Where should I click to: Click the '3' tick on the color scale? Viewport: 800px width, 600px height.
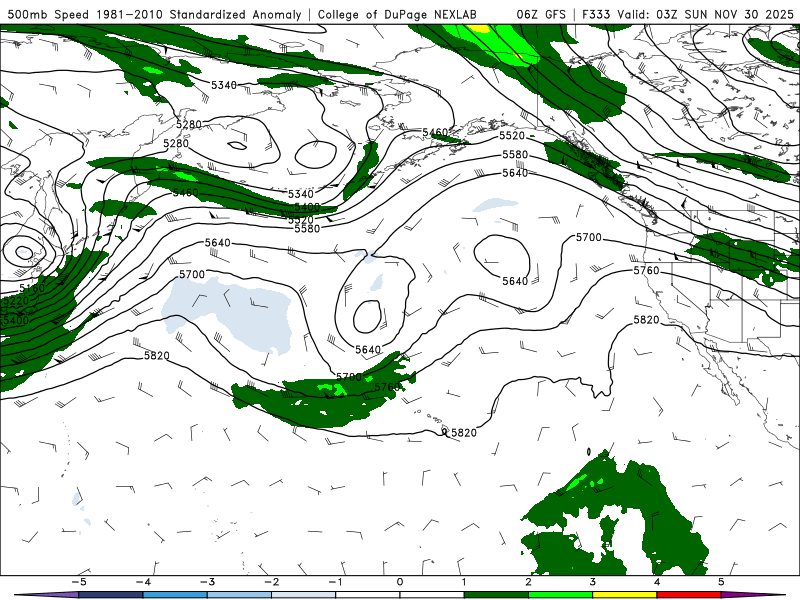(592, 582)
